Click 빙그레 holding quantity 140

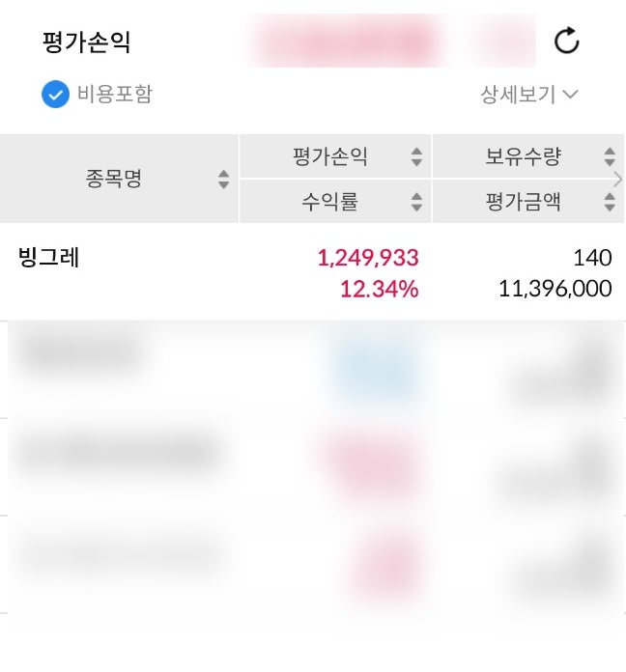pyautogui.click(x=592, y=258)
